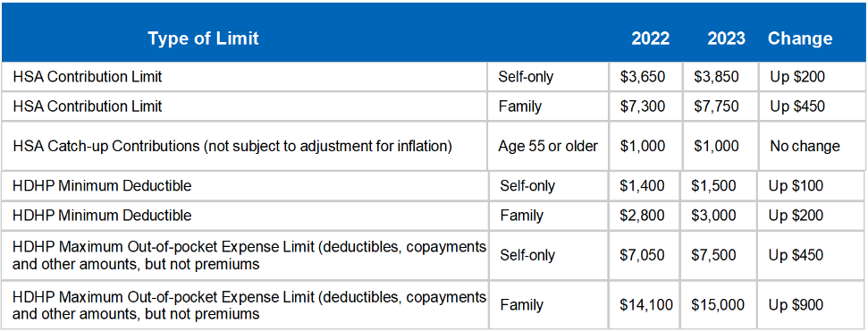The image size is (868, 332).
Task: Click the Change column header
Action: [x=800, y=38]
